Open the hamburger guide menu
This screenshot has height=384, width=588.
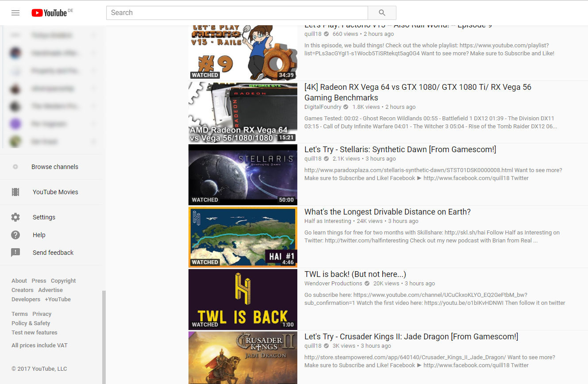pyautogui.click(x=15, y=13)
